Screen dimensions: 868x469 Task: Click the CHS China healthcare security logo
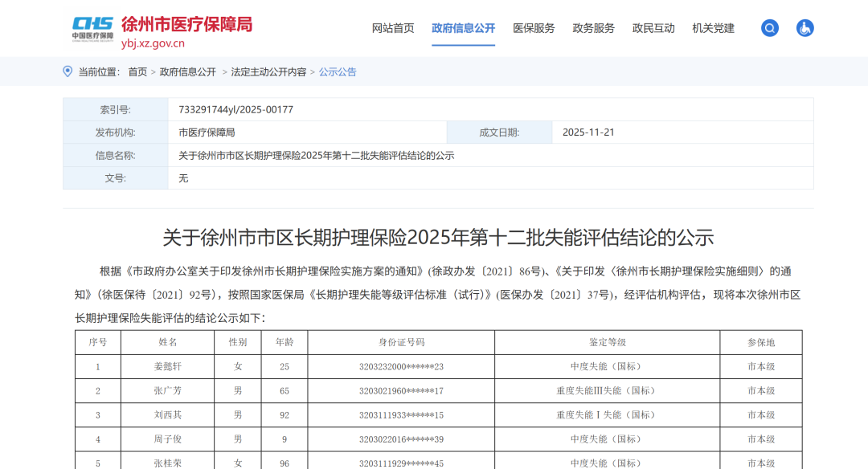92,28
